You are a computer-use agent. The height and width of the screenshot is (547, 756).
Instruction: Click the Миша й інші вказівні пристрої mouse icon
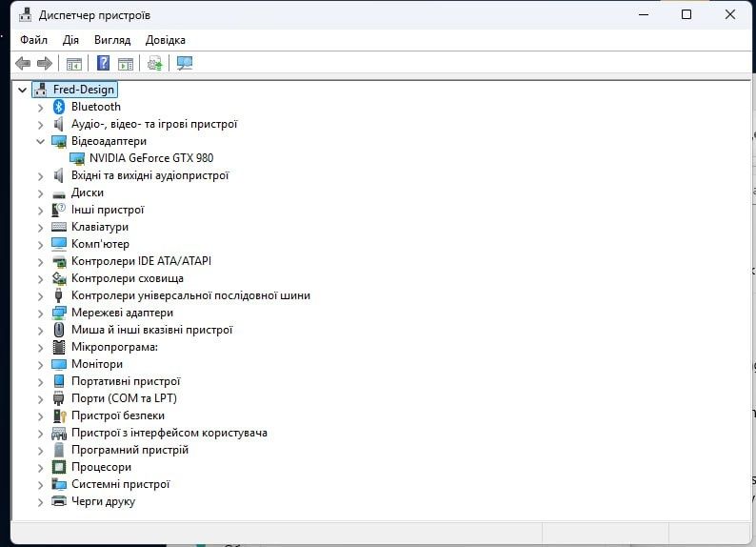coord(59,330)
